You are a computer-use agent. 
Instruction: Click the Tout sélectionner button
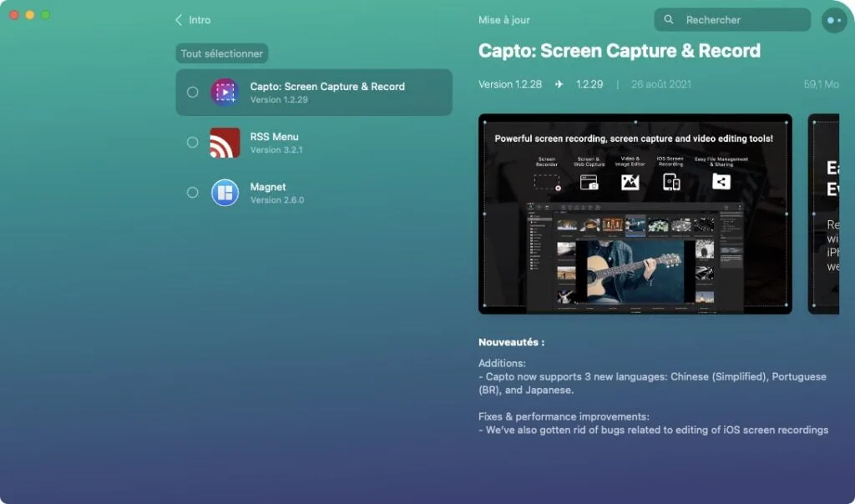click(x=222, y=53)
